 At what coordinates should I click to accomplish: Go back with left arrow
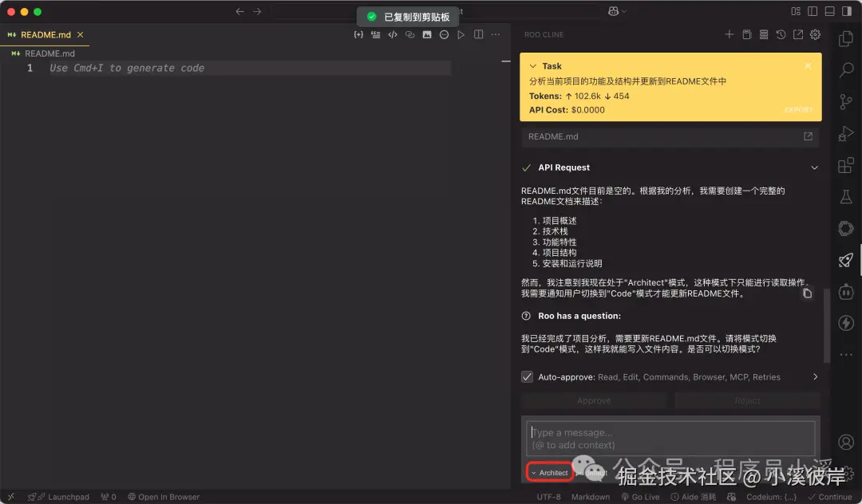pyautogui.click(x=239, y=11)
